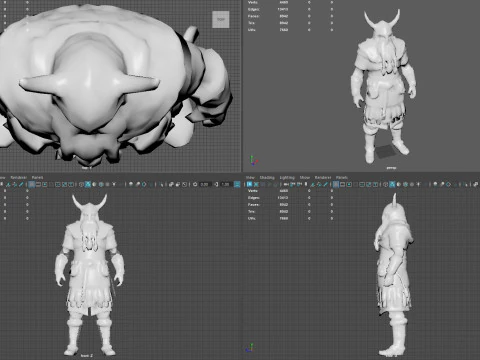Click grease pencil icon in side view toolbar
Image resolution: width=480 pixels, height=360 pixels.
point(325,184)
